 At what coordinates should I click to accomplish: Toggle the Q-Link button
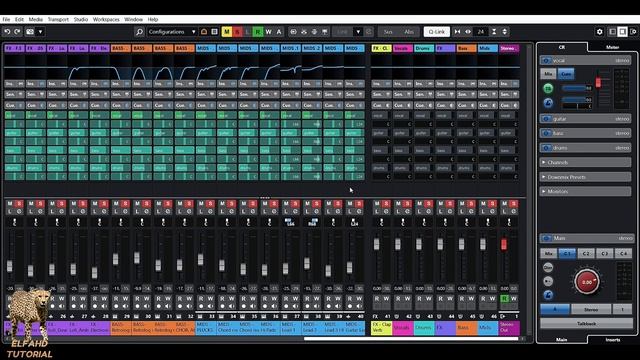[436, 31]
